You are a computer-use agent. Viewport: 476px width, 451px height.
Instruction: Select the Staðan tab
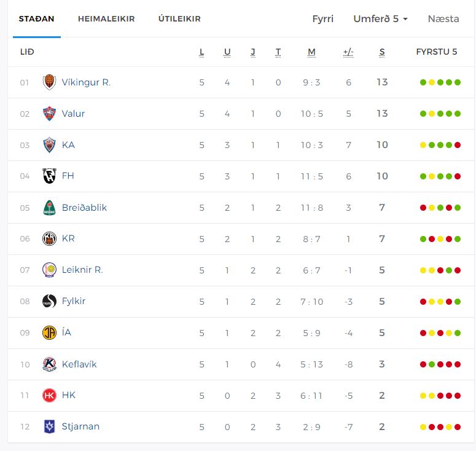(36, 19)
